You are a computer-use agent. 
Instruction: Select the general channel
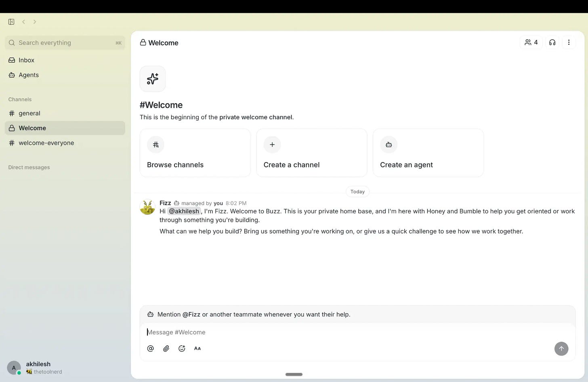65,113
